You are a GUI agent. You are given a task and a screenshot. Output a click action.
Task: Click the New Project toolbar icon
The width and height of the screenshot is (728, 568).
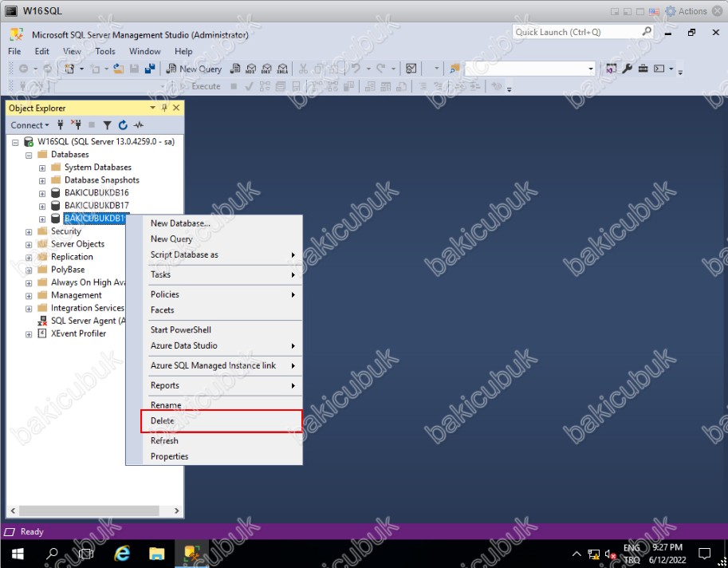tap(69, 69)
